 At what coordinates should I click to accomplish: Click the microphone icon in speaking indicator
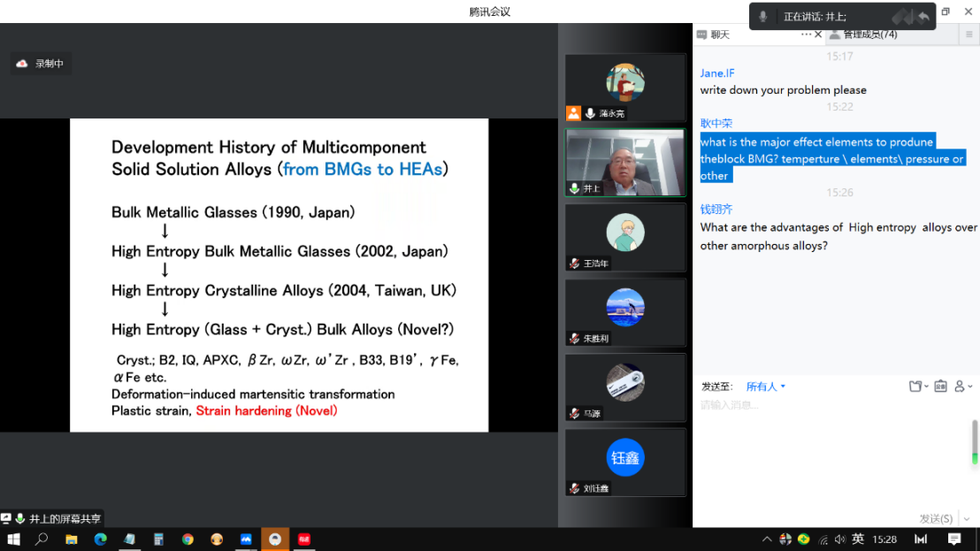click(763, 17)
